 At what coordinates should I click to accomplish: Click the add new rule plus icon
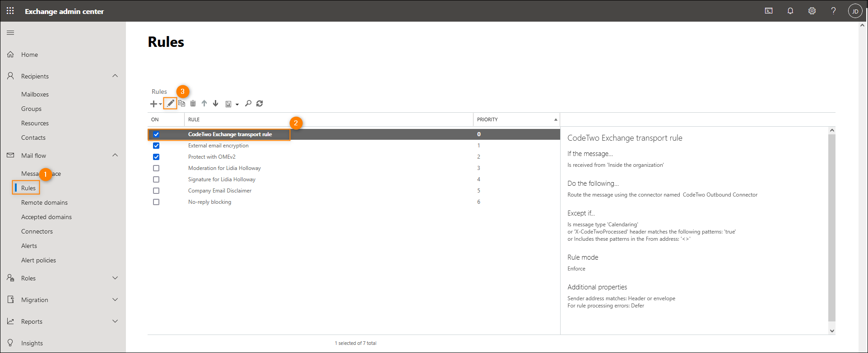click(x=153, y=104)
